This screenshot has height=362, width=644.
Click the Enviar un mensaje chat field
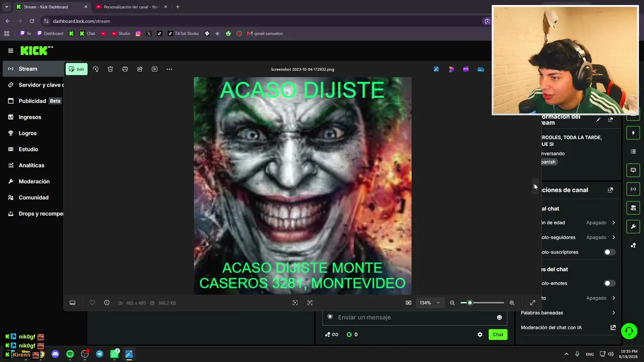[415, 317]
